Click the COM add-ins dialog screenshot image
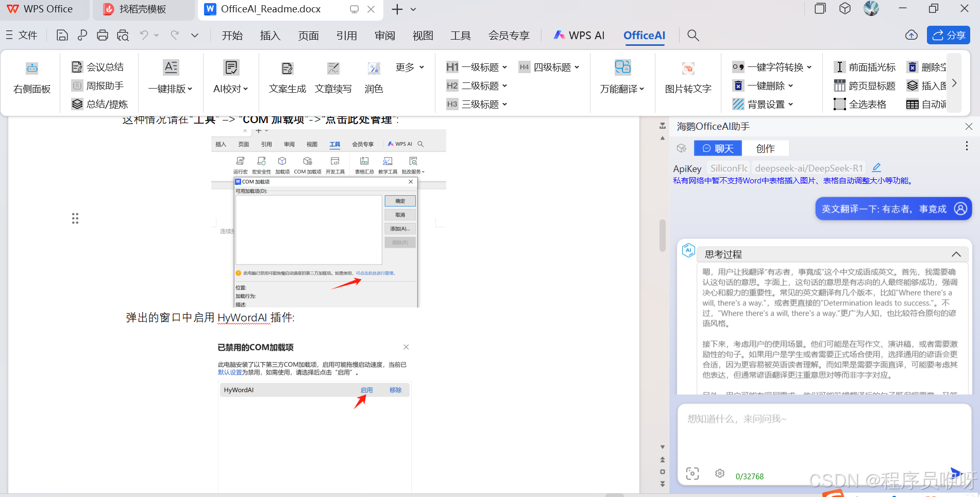 329,218
